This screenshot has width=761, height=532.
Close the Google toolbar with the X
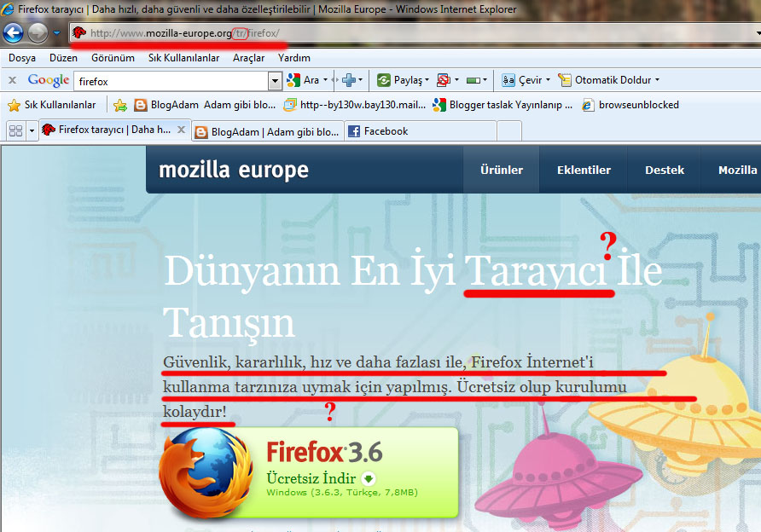coord(13,80)
